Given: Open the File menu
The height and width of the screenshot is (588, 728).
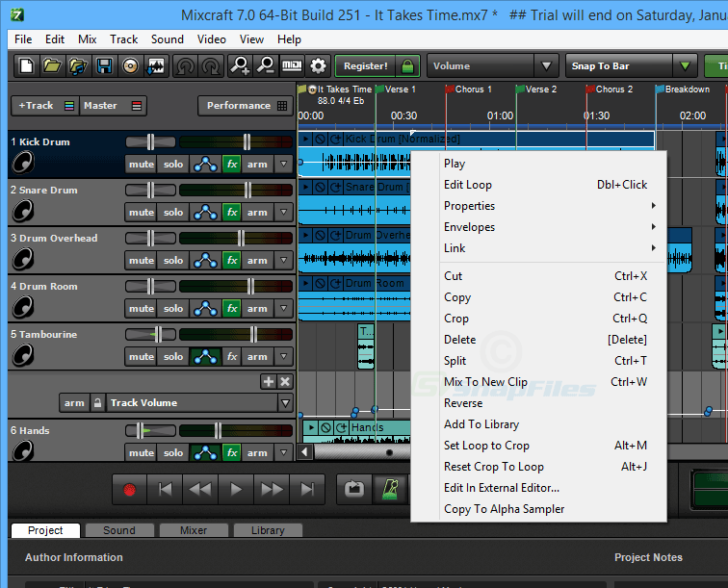Looking at the screenshot, I should click(23, 39).
